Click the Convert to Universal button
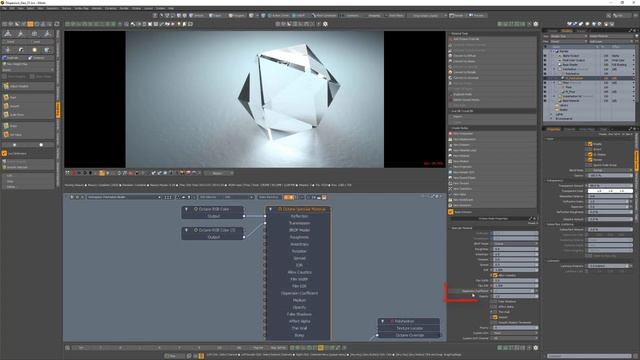640x360 pixels. point(493,78)
